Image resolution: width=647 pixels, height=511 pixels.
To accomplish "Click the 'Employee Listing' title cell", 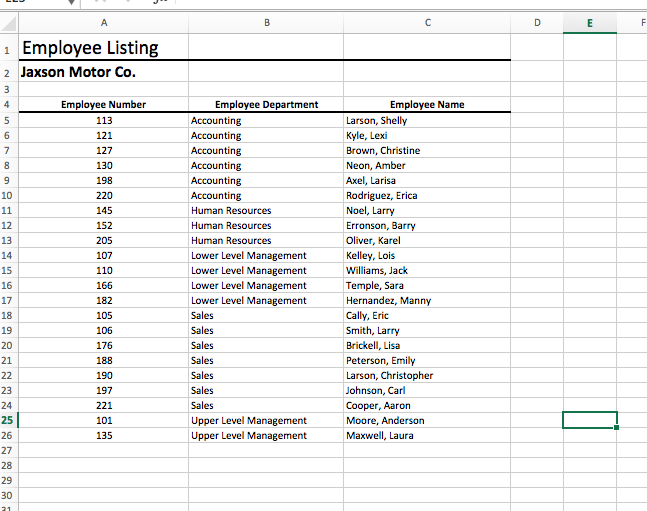I will click(x=104, y=47).
